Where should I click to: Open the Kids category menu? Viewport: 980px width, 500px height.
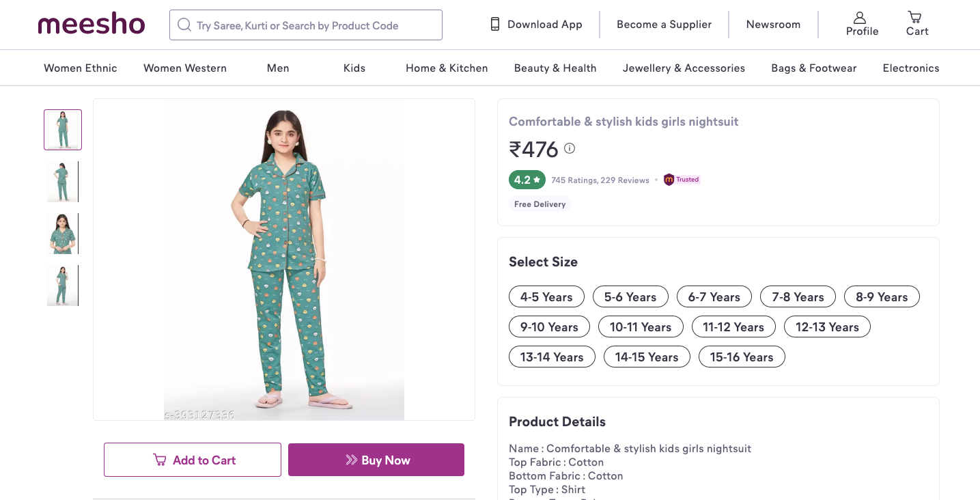click(x=354, y=68)
